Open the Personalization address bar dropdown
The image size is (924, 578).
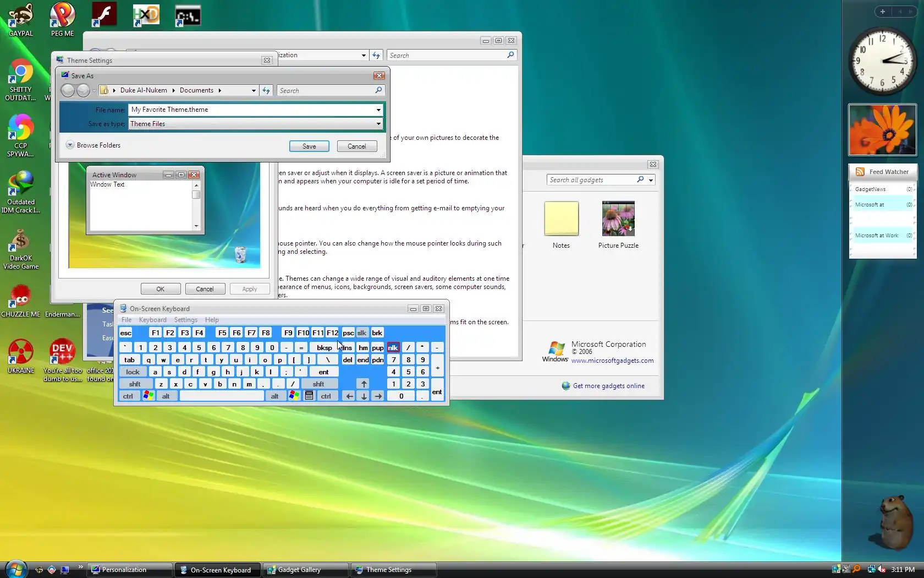point(364,55)
